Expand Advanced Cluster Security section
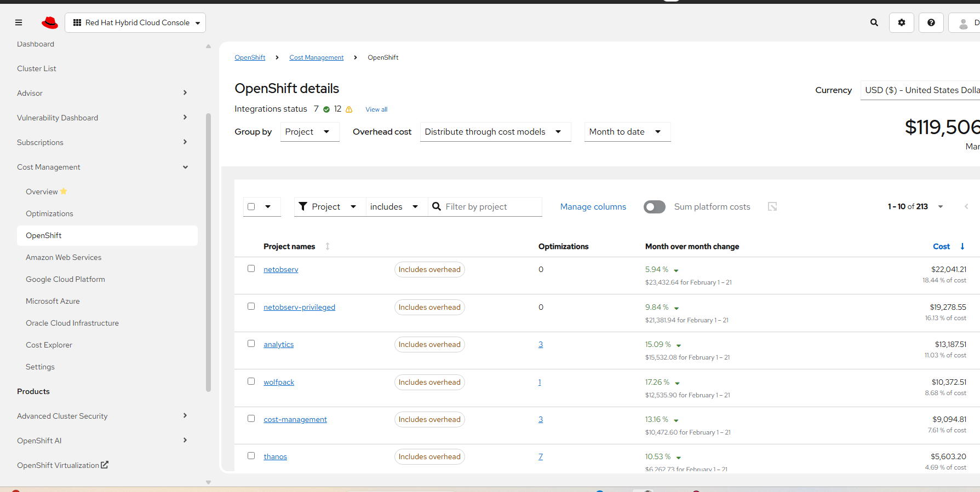 point(103,416)
